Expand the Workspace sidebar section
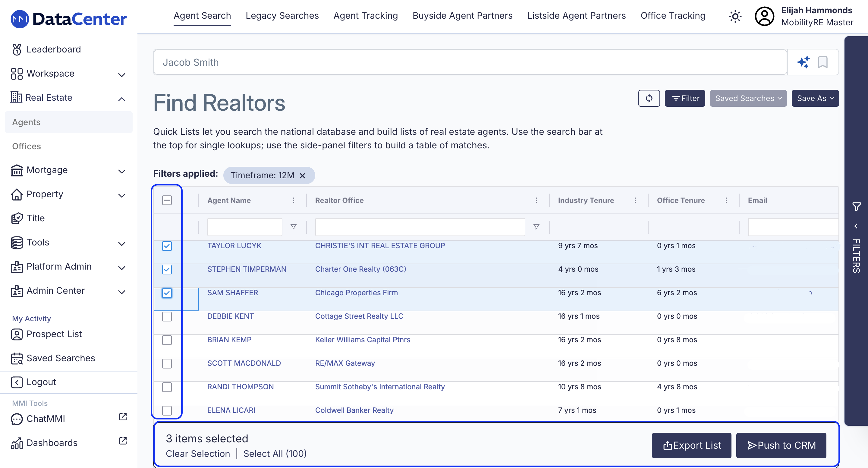Viewport: 868px width, 468px height. (122, 75)
